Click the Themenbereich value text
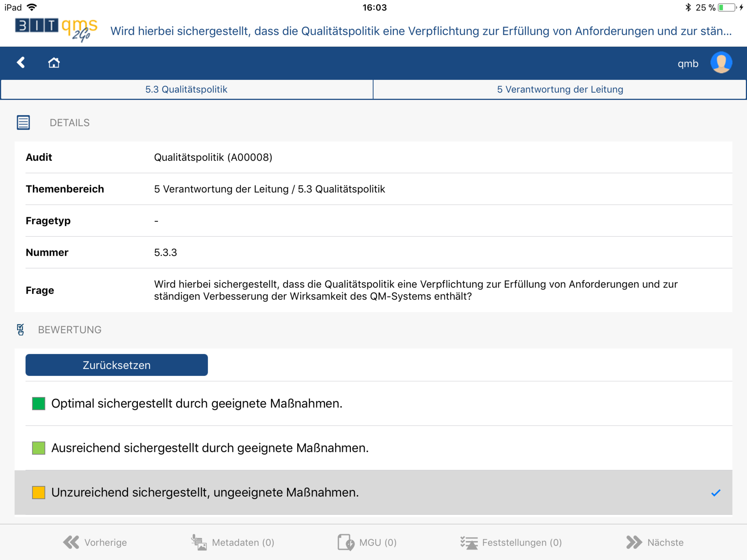747x560 pixels. [x=270, y=189]
